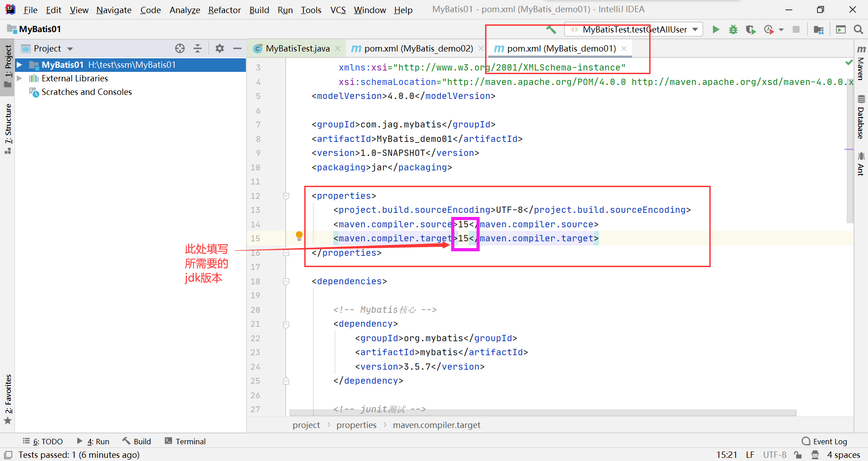Viewport: 868px width, 461px height.
Task: Click the editor horizontal scrollbar
Action: pyautogui.click(x=542, y=413)
